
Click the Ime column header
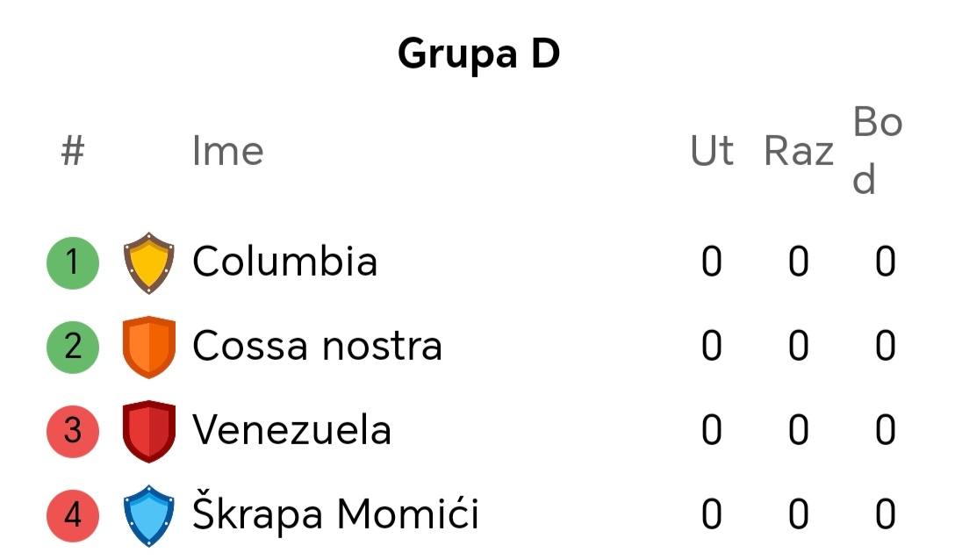[x=227, y=151]
